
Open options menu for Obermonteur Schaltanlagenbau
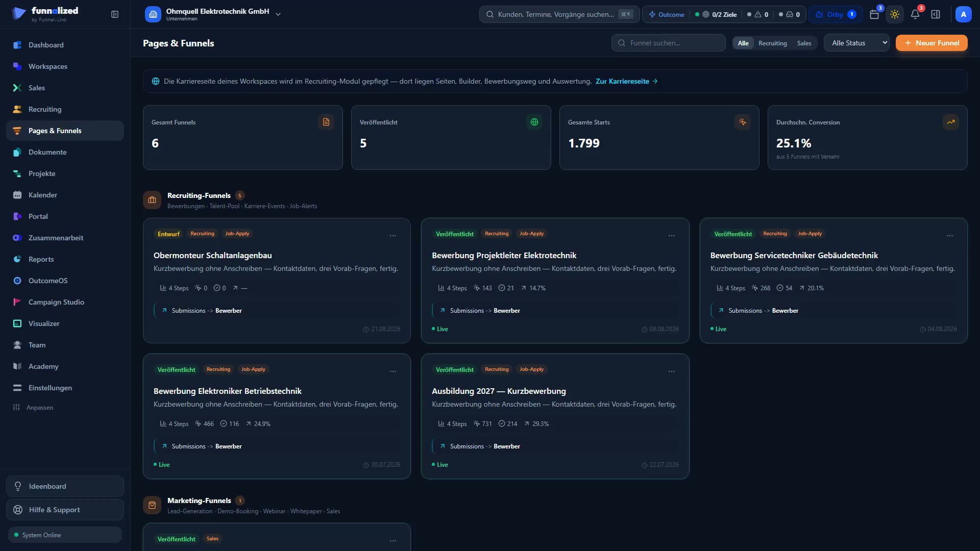pos(393,236)
